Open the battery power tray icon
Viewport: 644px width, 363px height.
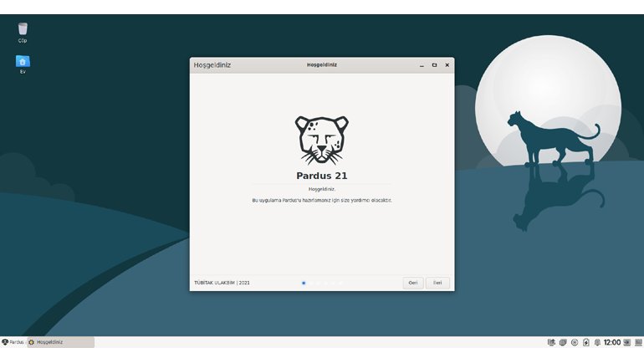click(585, 342)
